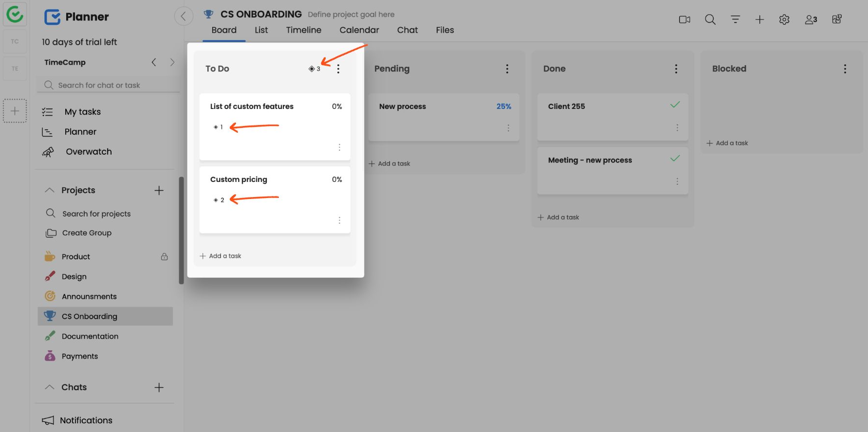
Task: Click the Notifications megaphone icon
Action: (48, 420)
